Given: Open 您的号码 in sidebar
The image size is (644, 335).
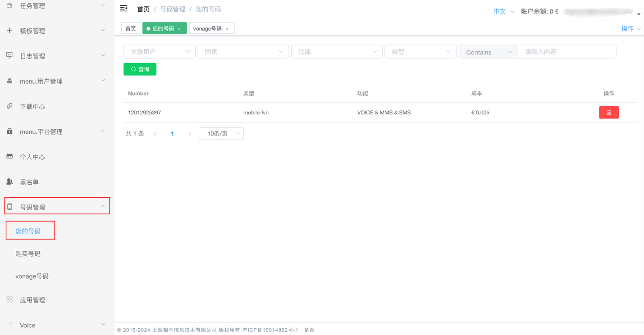Looking at the screenshot, I should point(28,231).
